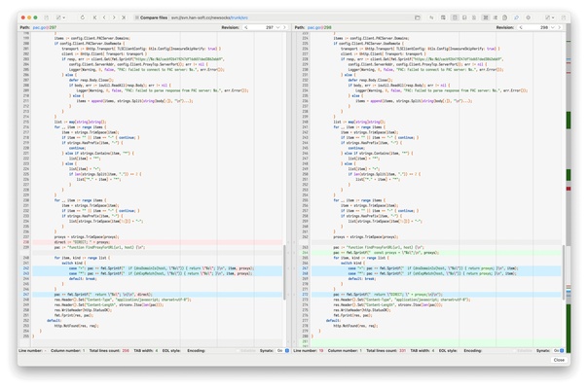Click right pane Total lines count 331
Image resolution: width=588 pixels, height=389 pixels.
pos(386,351)
